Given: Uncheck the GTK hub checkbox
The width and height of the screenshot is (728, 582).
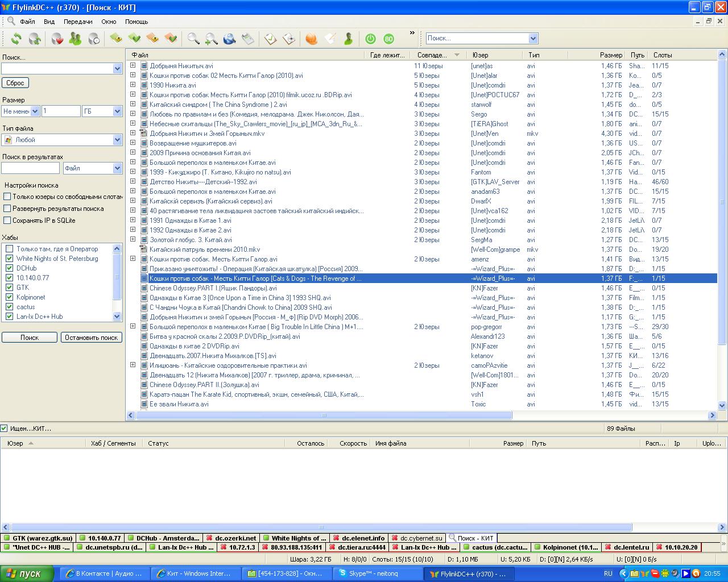Looking at the screenshot, I should coord(9,288).
